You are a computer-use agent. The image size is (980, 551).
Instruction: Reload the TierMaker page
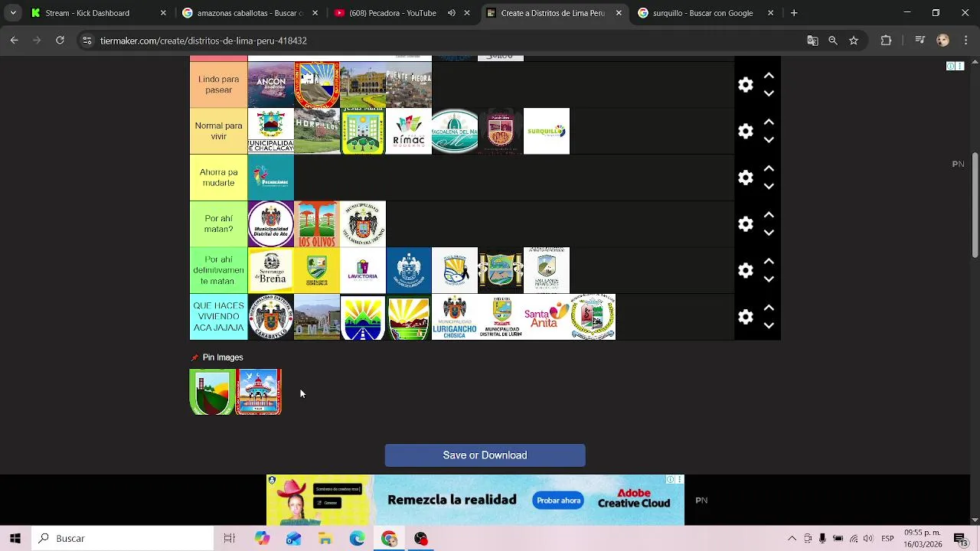(60, 41)
